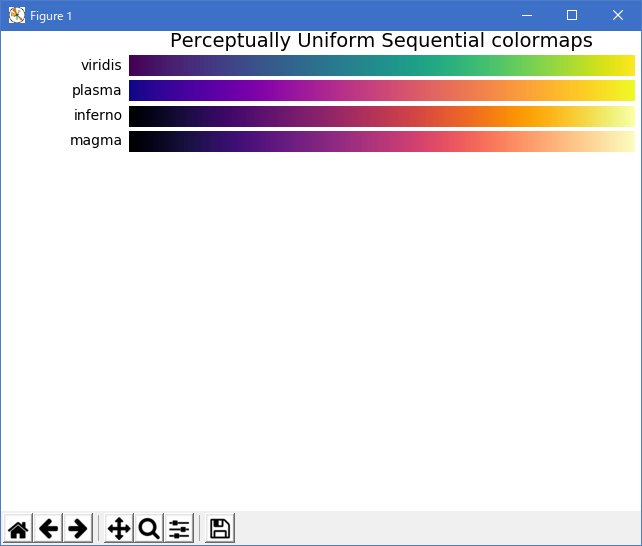The height and width of the screenshot is (546, 642).
Task: Click the "plasma" label text
Action: pyautogui.click(x=97, y=90)
